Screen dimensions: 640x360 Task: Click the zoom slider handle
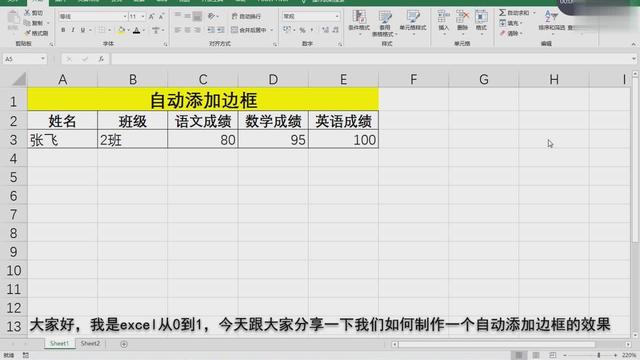[599, 355]
